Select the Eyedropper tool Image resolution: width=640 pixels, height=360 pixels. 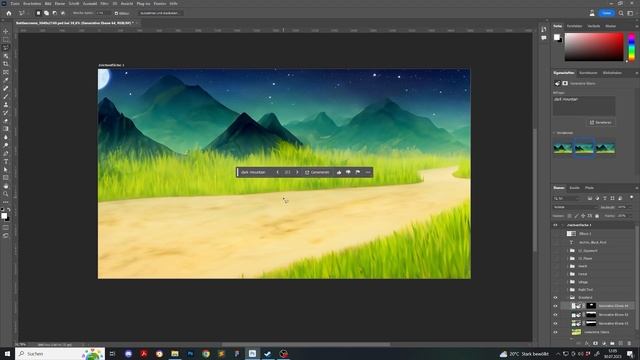coord(6,80)
